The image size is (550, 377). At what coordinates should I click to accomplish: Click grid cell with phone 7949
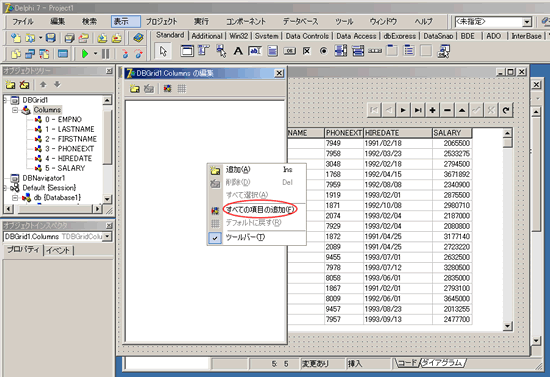click(344, 143)
